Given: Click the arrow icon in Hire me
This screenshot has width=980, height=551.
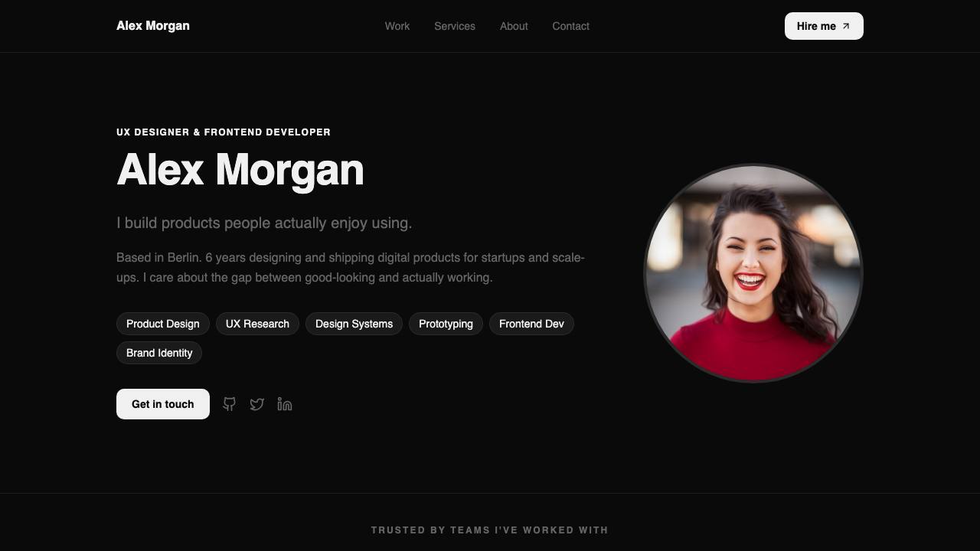Looking at the screenshot, I should [x=846, y=26].
